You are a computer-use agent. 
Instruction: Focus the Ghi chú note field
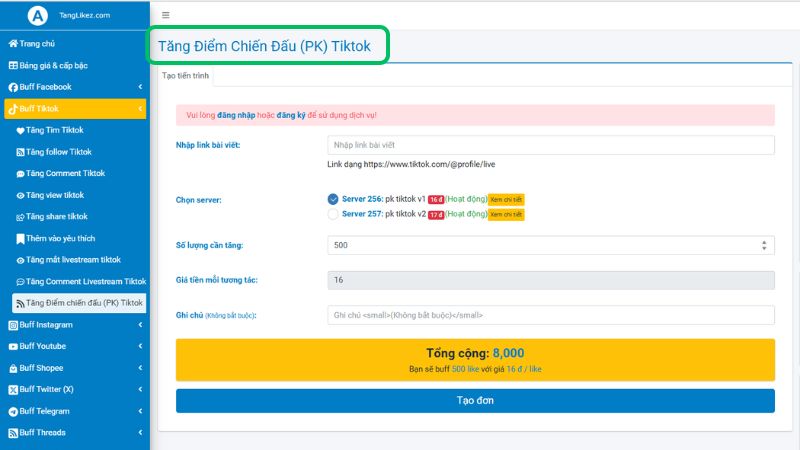point(551,315)
